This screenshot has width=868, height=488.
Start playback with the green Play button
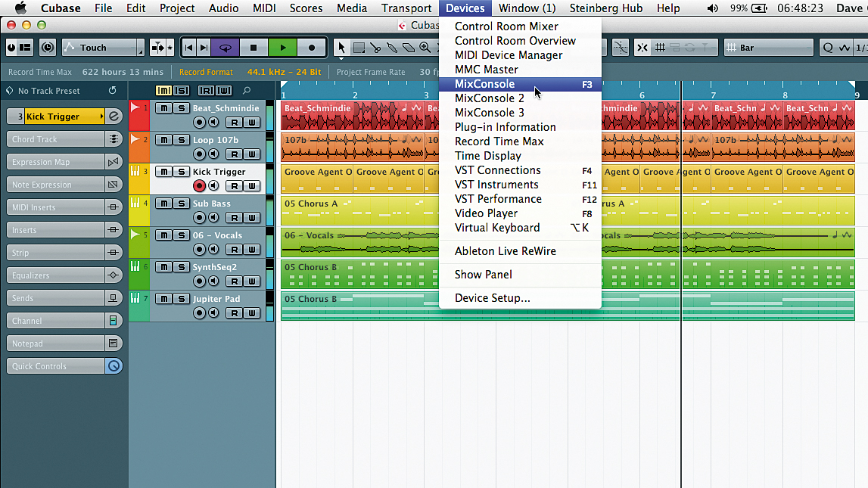283,48
